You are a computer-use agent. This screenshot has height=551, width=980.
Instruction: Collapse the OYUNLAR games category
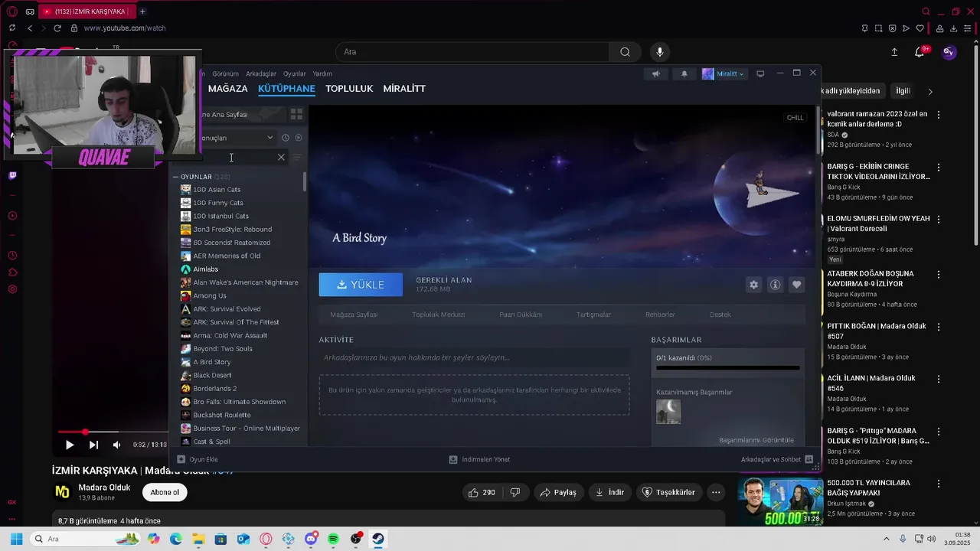pyautogui.click(x=175, y=177)
